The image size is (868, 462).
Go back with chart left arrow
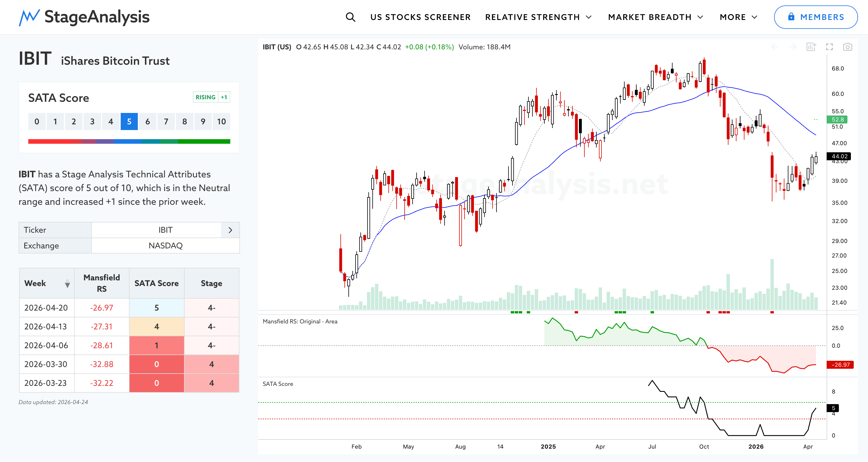pos(775,47)
